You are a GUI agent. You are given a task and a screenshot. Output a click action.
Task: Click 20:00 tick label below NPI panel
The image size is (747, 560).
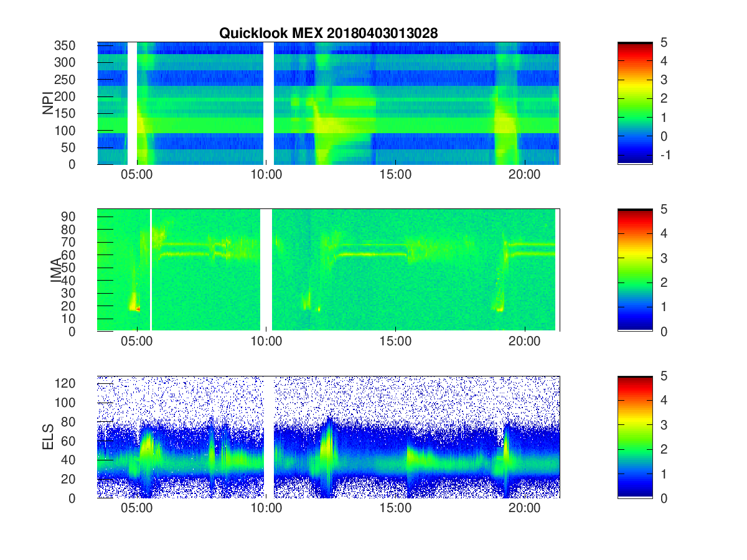[x=525, y=175]
